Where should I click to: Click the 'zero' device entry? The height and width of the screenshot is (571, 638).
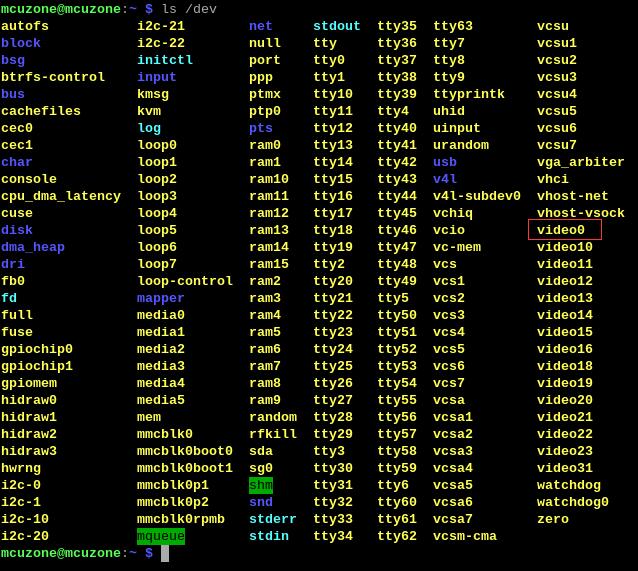(x=553, y=519)
